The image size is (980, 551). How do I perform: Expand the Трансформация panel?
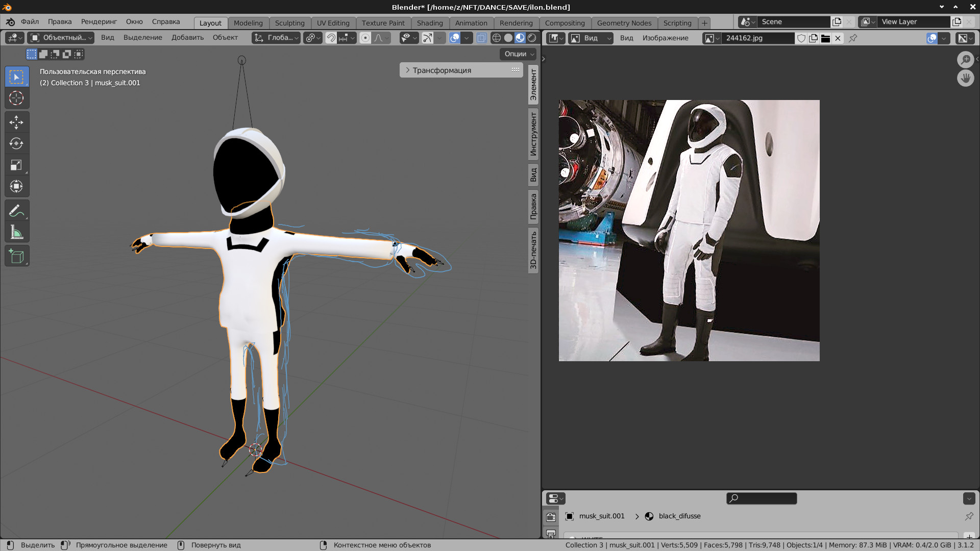pos(442,70)
